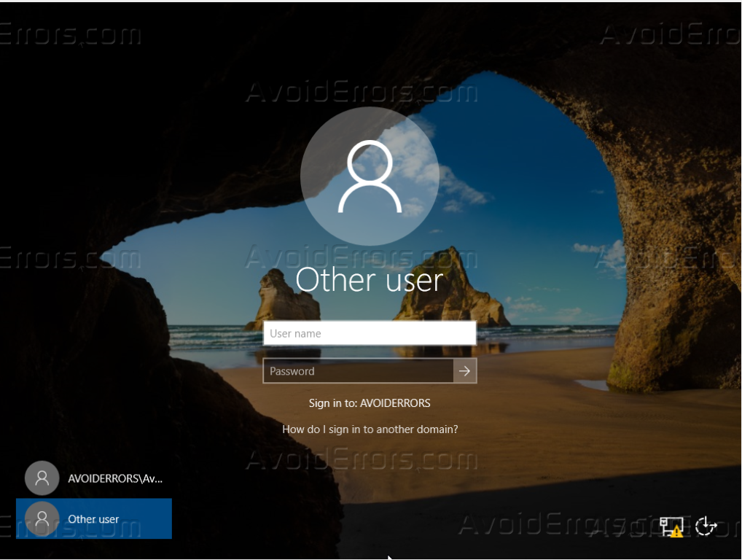Click the "Other user" label on the bottom tile
This screenshot has width=742, height=560.
93,518
